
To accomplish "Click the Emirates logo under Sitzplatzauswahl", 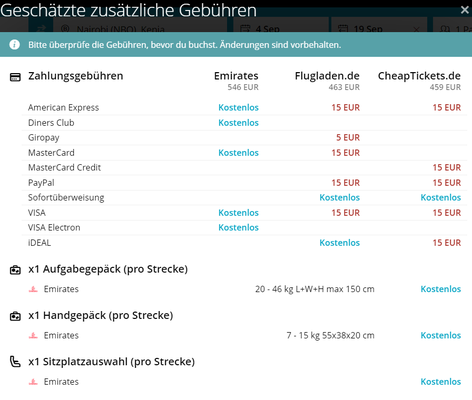I will coord(33,382).
